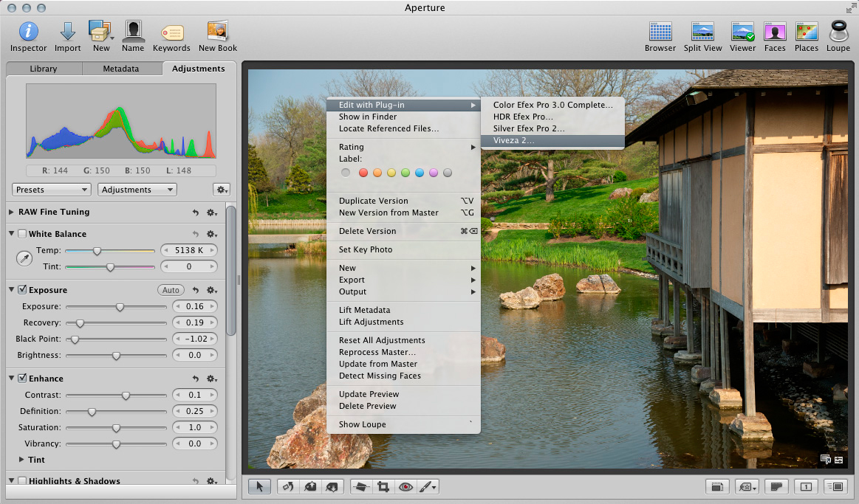Collapse the White Balance section
This screenshot has width=859, height=504.
click(x=11, y=233)
